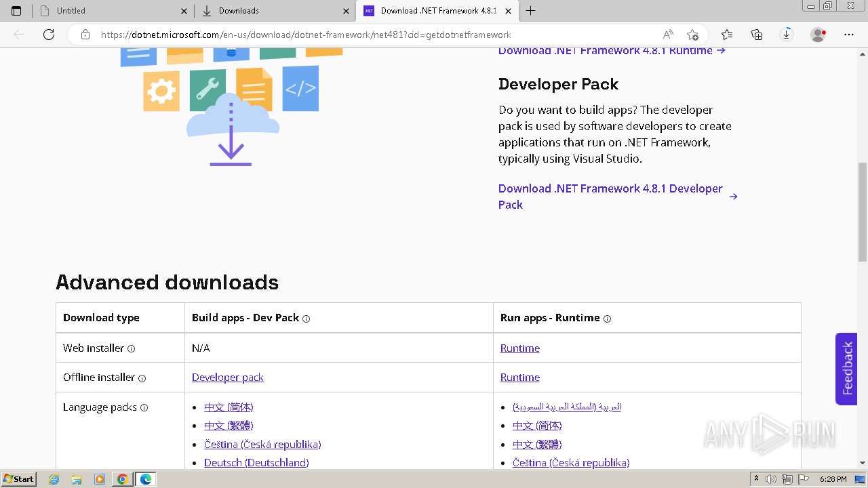Click the page vertical scrollbar thumb
This screenshot has width=868, height=488.
pos(863,211)
